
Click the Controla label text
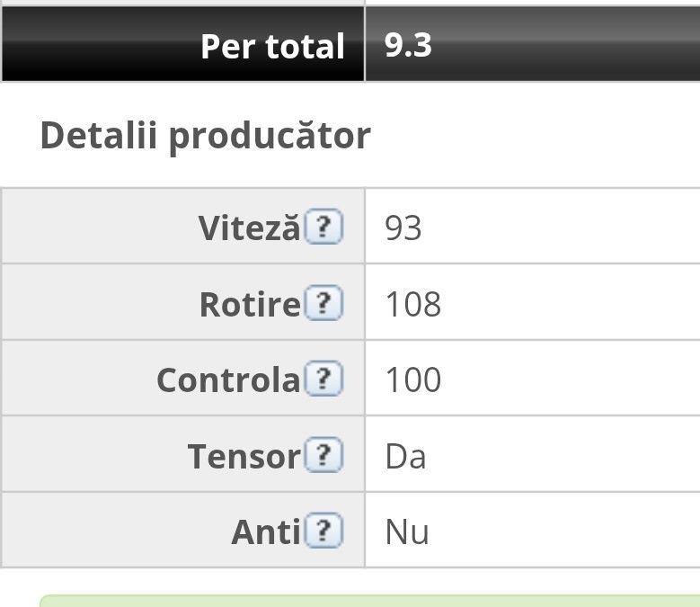[228, 380]
